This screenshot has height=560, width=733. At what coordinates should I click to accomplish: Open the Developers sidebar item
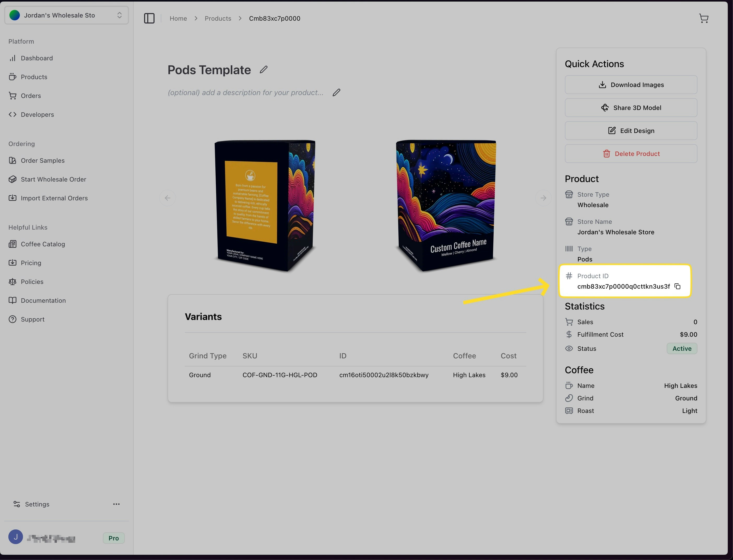(x=37, y=115)
